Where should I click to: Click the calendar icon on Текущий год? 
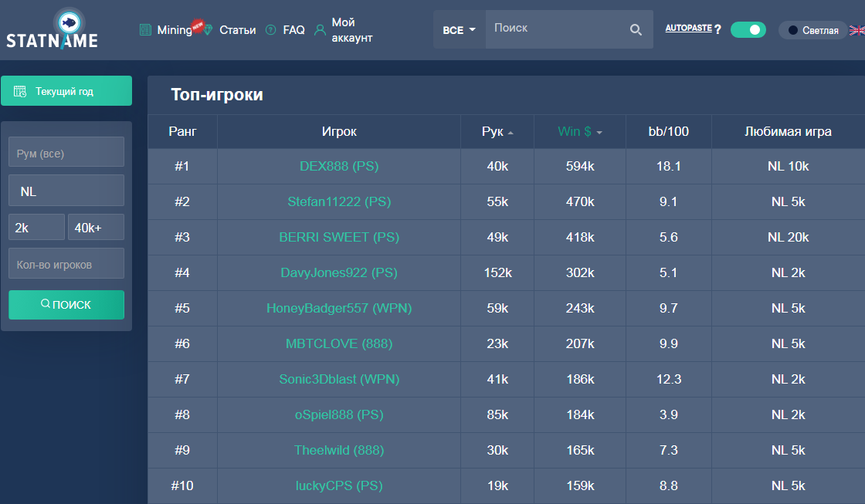pyautogui.click(x=20, y=91)
